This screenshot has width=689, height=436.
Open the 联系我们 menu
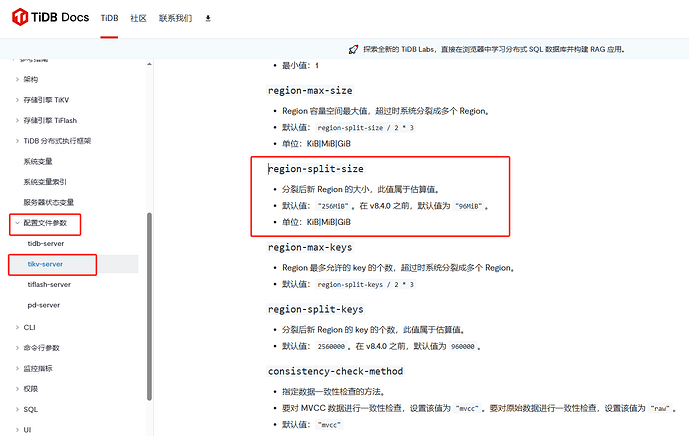[175, 18]
